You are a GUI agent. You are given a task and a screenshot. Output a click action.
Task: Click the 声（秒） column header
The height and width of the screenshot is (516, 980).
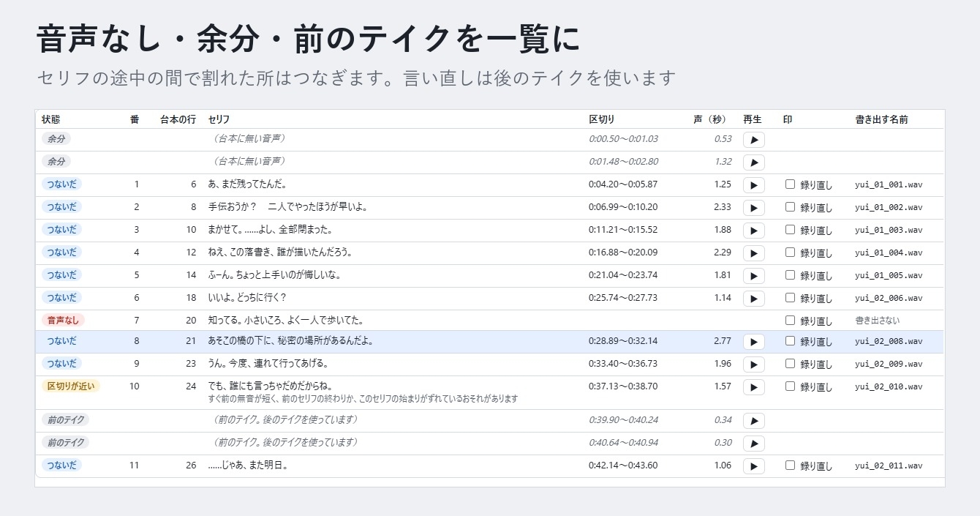tap(710, 119)
